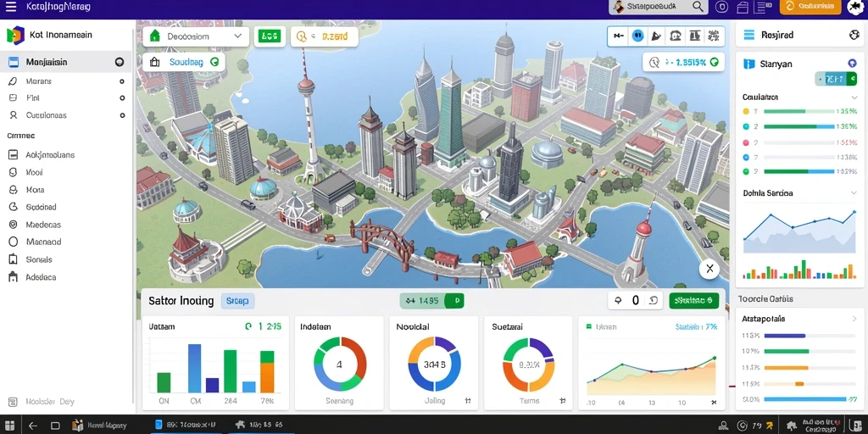Image resolution: width=868 pixels, height=434 pixels.
Task: Select the first tool in the map toolbar
Action: point(619,36)
